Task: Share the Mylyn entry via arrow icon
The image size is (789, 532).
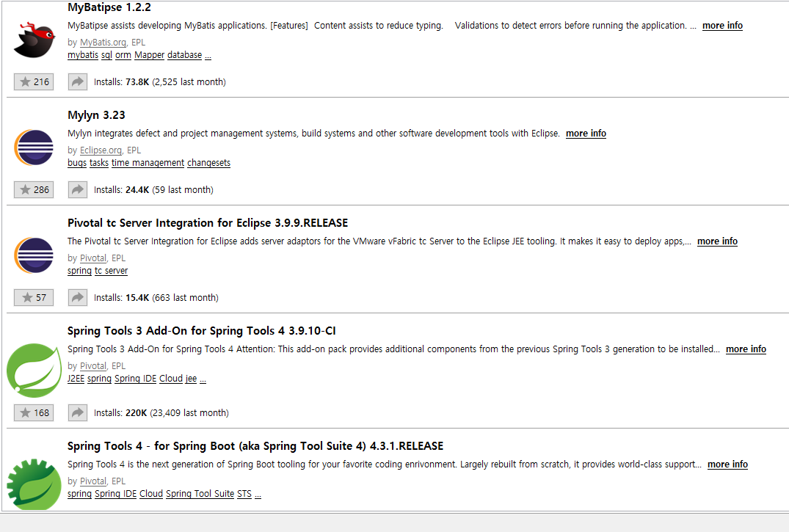Action: [78, 190]
